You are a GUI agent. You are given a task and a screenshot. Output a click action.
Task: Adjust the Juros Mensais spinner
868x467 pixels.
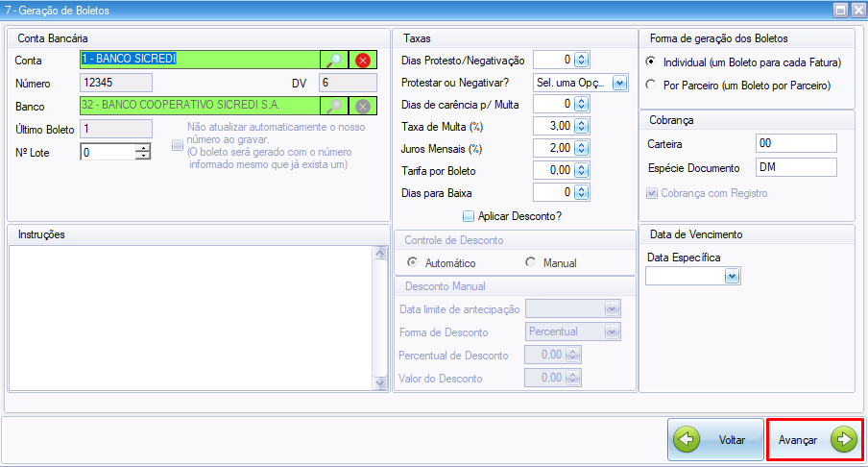click(581, 148)
